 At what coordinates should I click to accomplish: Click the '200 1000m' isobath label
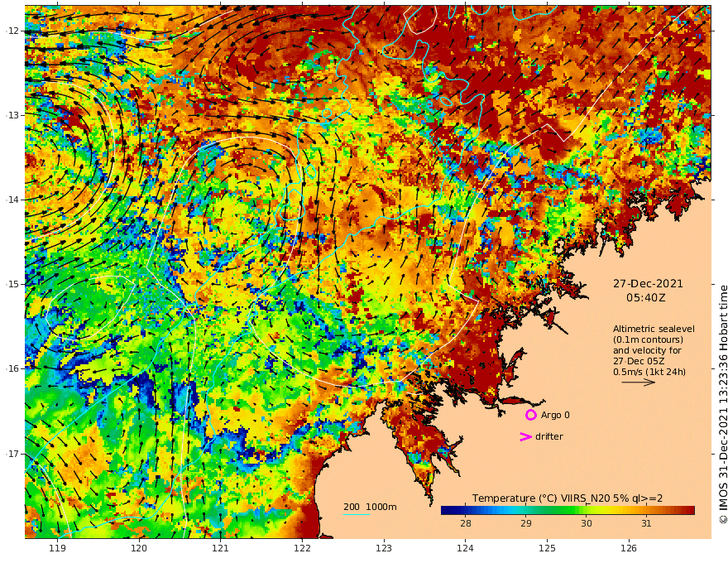pyautogui.click(x=370, y=507)
